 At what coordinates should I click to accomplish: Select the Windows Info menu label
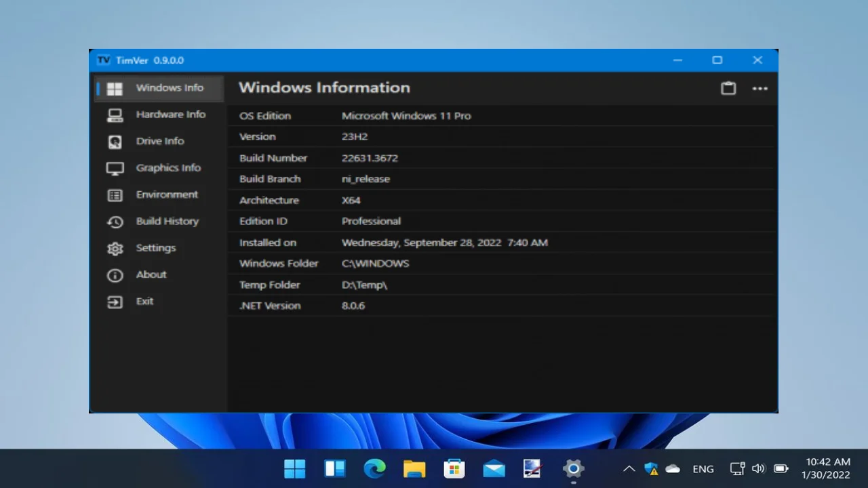[x=170, y=87]
